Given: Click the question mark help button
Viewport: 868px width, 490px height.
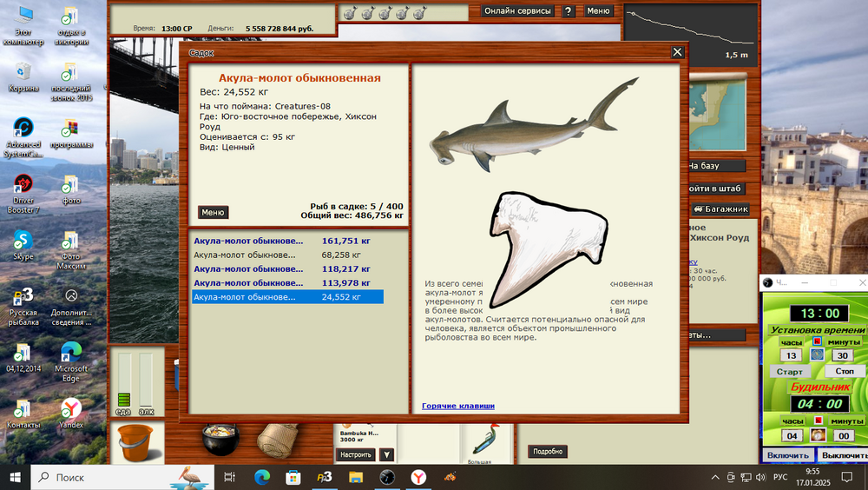Looking at the screenshot, I should [568, 11].
